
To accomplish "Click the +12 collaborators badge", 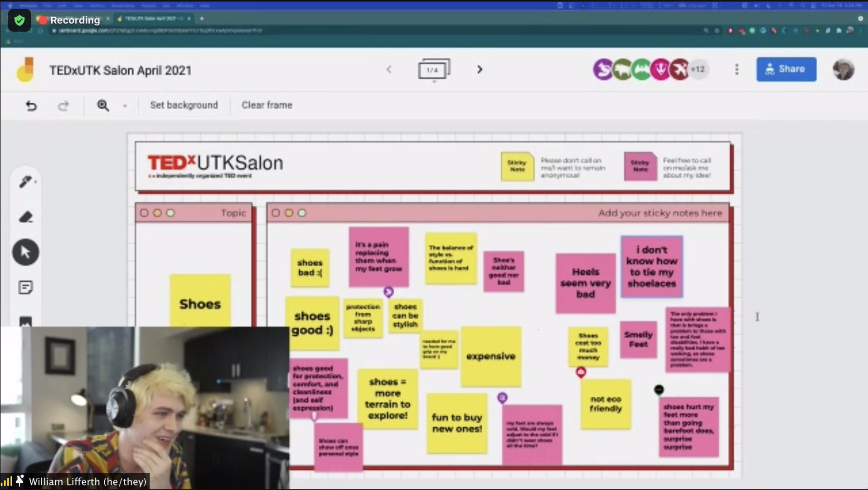I will point(698,69).
